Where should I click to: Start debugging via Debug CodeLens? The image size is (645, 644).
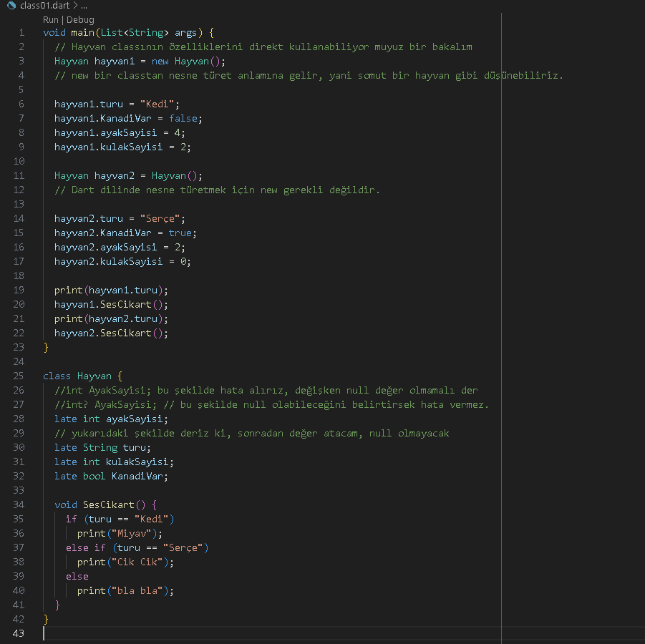pos(80,20)
